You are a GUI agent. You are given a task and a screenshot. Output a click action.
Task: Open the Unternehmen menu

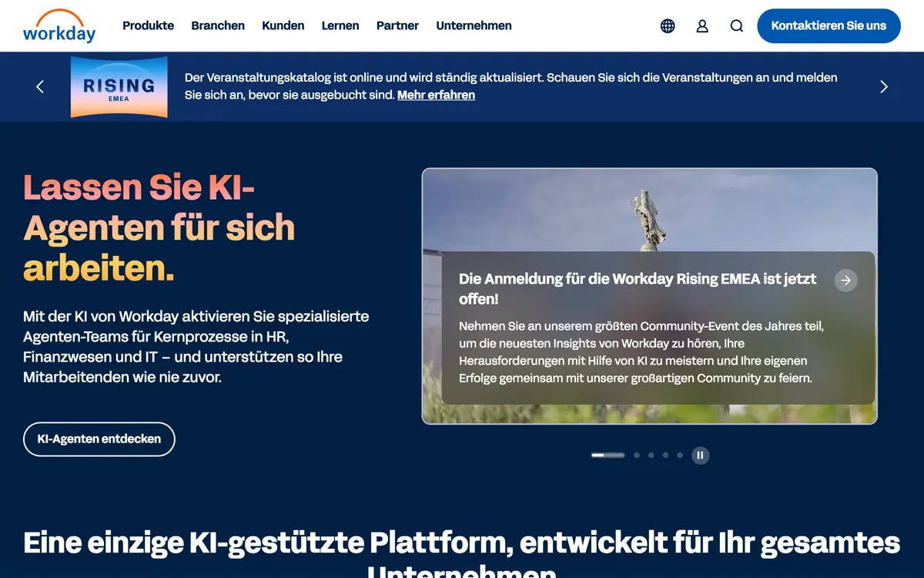[x=474, y=25]
